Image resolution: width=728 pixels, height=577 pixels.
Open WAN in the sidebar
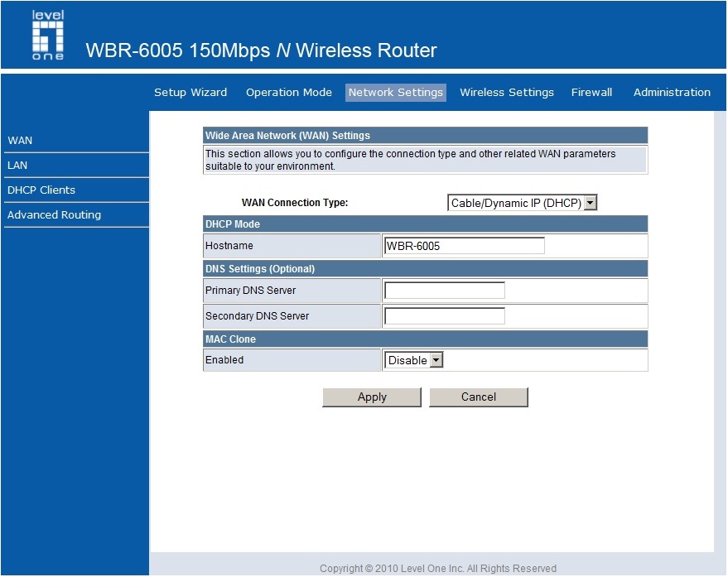point(20,141)
